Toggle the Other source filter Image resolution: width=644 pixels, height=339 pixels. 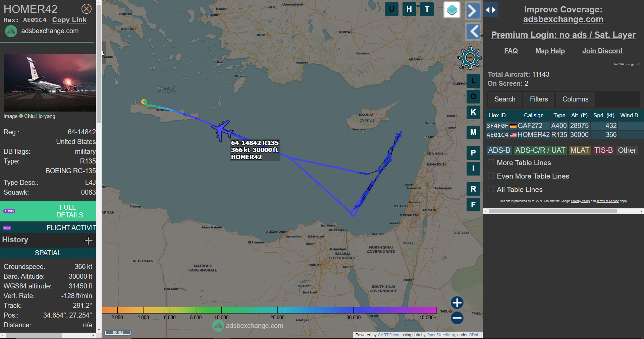(x=627, y=150)
